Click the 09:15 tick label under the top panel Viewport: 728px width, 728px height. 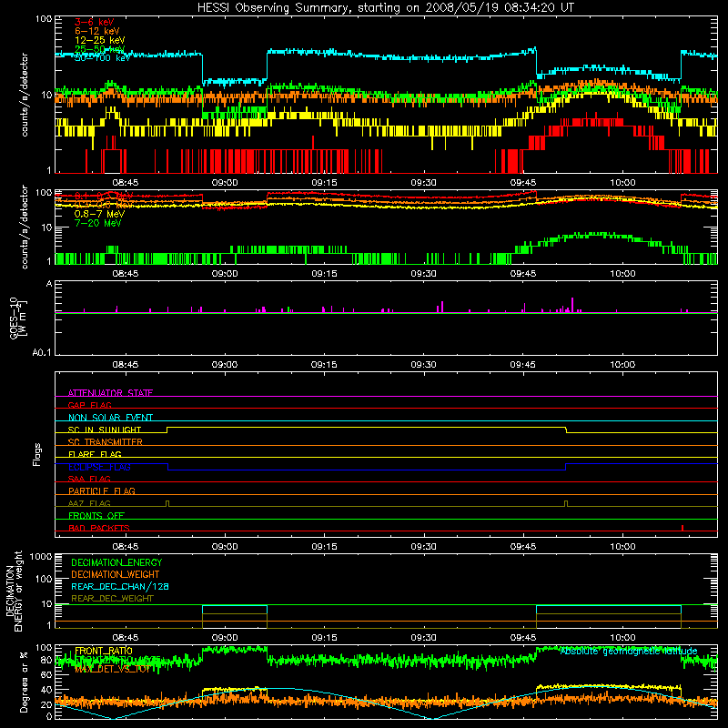pyautogui.click(x=324, y=183)
